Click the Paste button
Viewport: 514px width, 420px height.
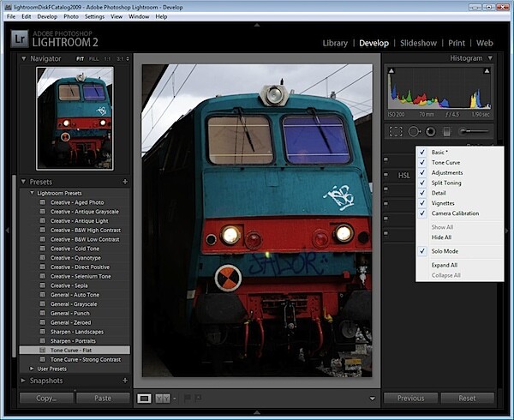103,398
